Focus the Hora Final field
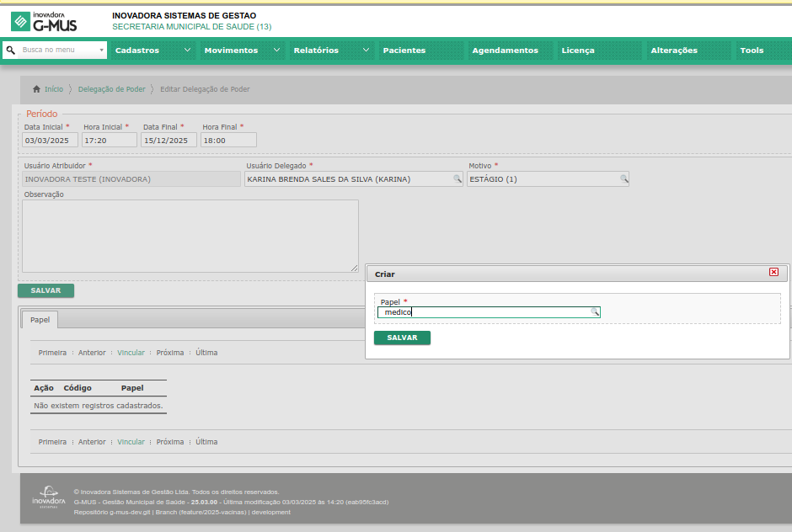The height and width of the screenshot is (532, 792). click(228, 140)
